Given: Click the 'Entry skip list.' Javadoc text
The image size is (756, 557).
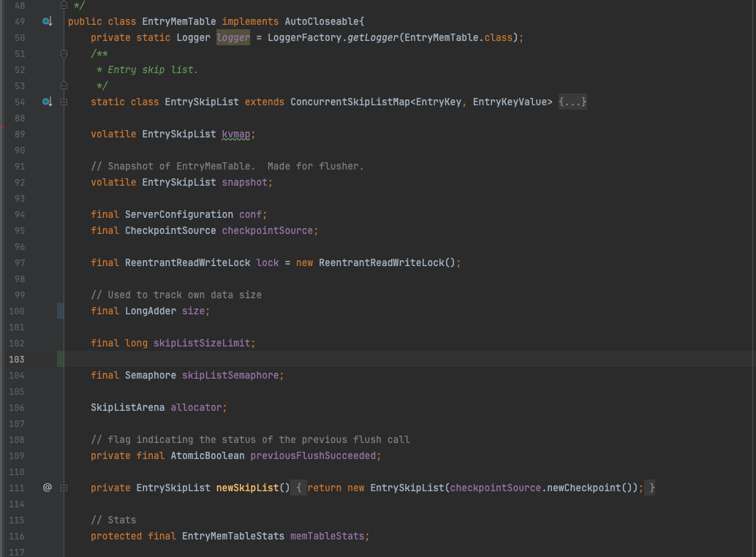Looking at the screenshot, I should coord(152,70).
